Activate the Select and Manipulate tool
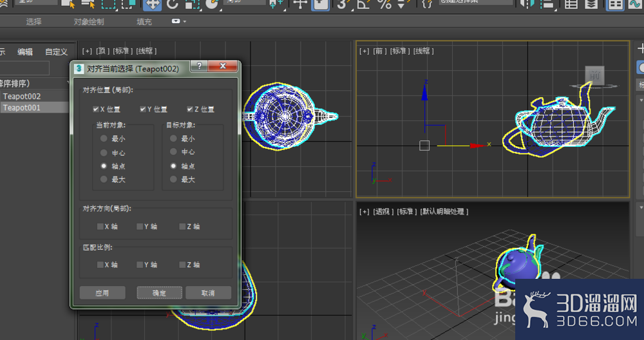644x340 pixels. tap(300, 4)
